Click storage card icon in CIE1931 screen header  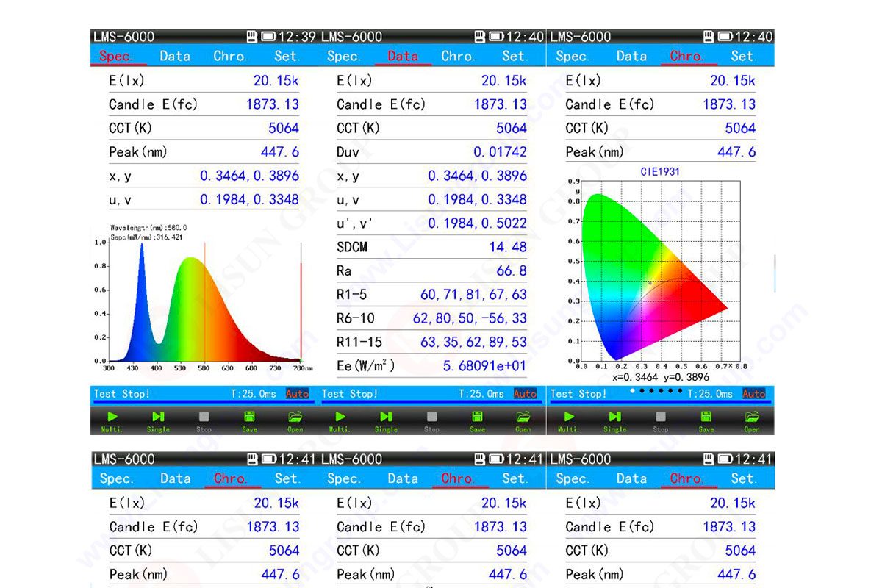(x=709, y=37)
